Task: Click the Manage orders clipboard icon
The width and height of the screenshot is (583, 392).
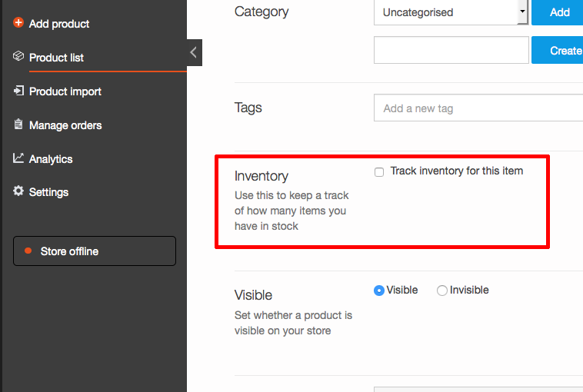Action: [18, 124]
